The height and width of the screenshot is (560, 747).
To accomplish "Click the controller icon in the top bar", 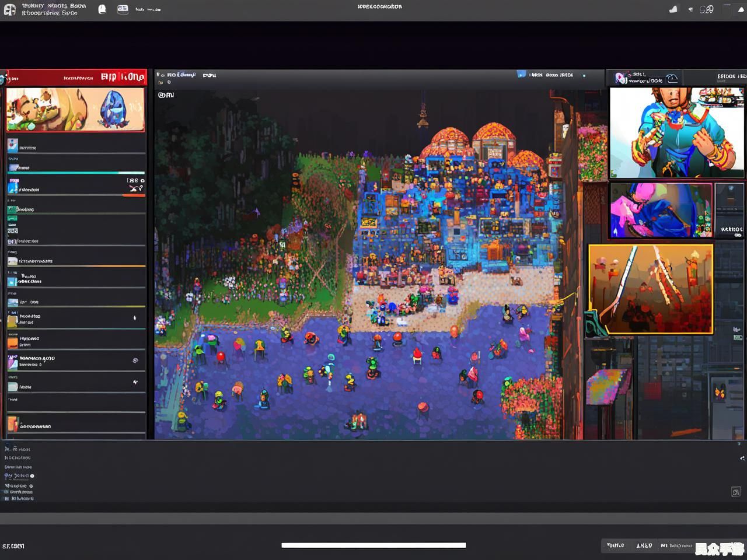I will (123, 9).
